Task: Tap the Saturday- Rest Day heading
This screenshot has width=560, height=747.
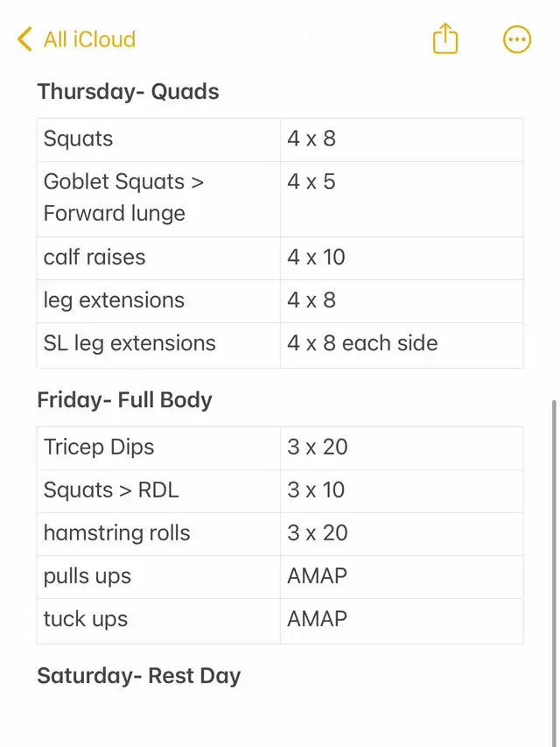Action: coord(138,676)
